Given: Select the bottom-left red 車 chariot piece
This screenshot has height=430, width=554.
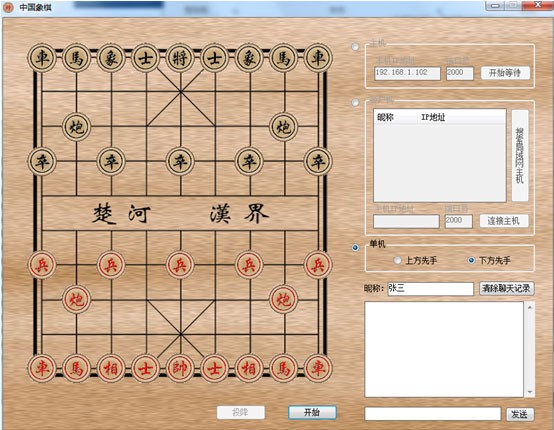Looking at the screenshot, I should (x=42, y=368).
